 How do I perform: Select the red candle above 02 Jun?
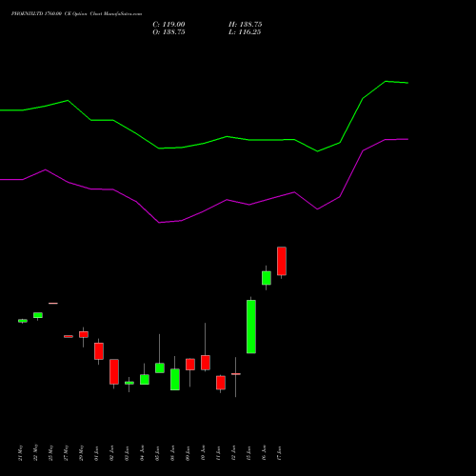[114, 371]
